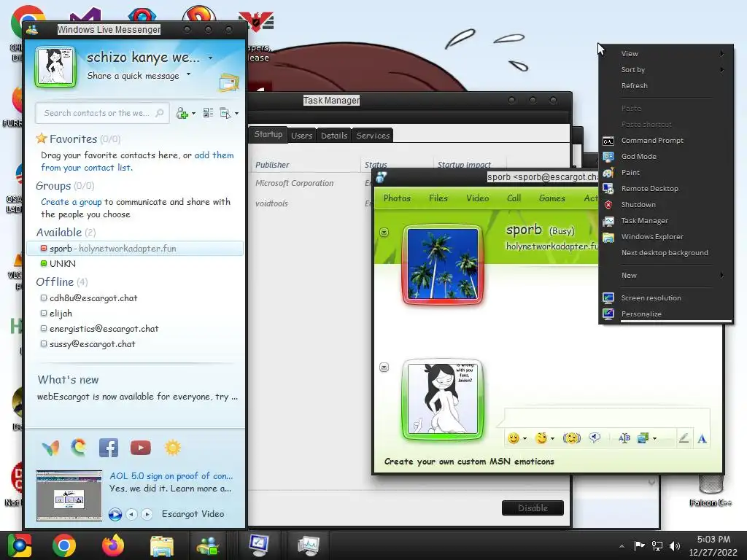The height and width of the screenshot is (560, 747).
Task: Open the quick message dropdown arrow
Action: pyautogui.click(x=189, y=74)
